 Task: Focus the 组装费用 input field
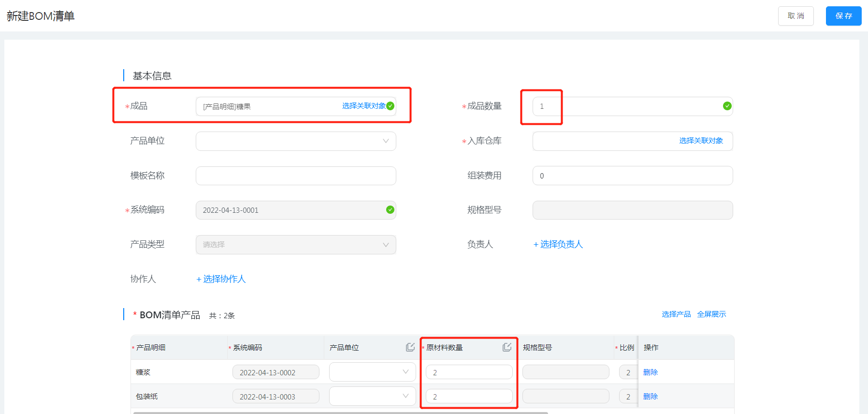point(633,176)
